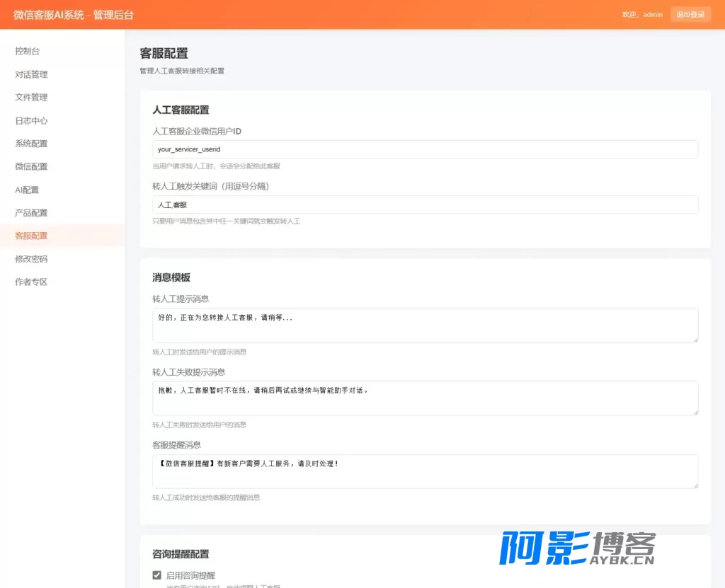
Task: Grab resize handle of 转人工失败提示消息 textarea
Action: [x=695, y=413]
